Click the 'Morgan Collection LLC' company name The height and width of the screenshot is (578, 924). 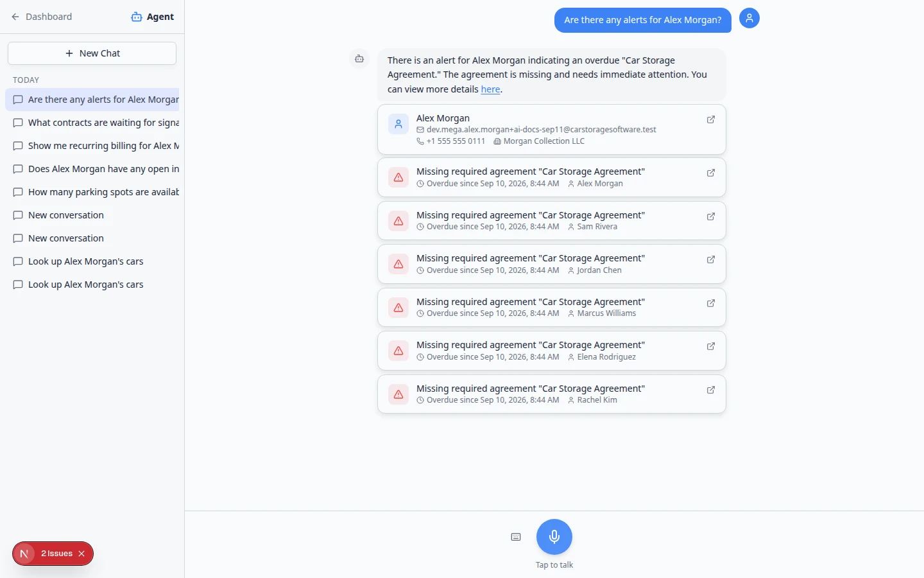[544, 141]
